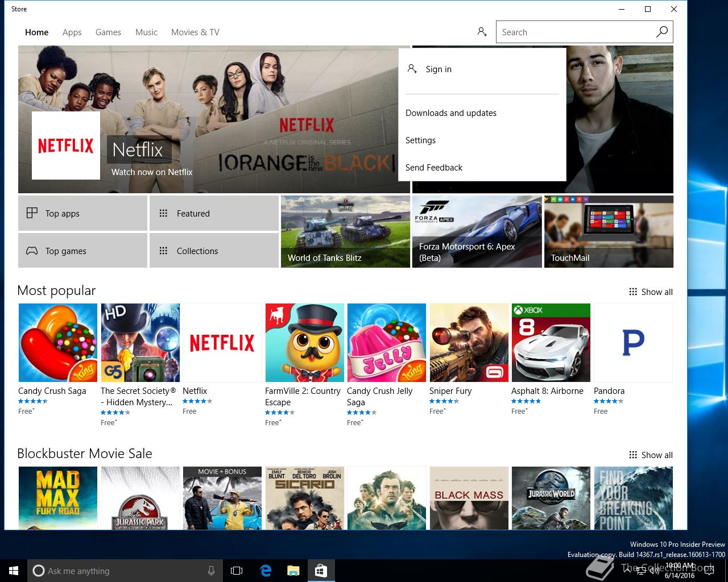The image size is (728, 582).
Task: Show all Most popular apps
Action: [651, 292]
